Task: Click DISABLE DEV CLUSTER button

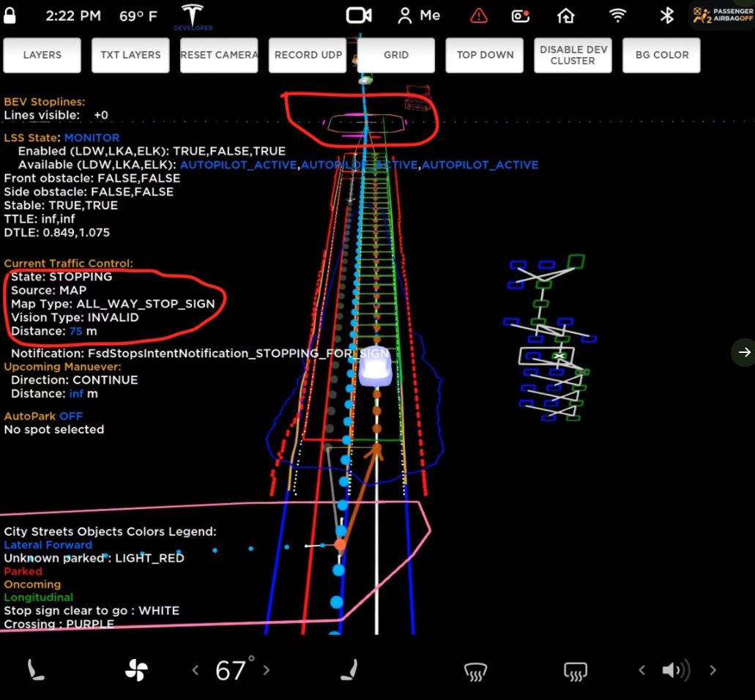Action: click(x=573, y=55)
